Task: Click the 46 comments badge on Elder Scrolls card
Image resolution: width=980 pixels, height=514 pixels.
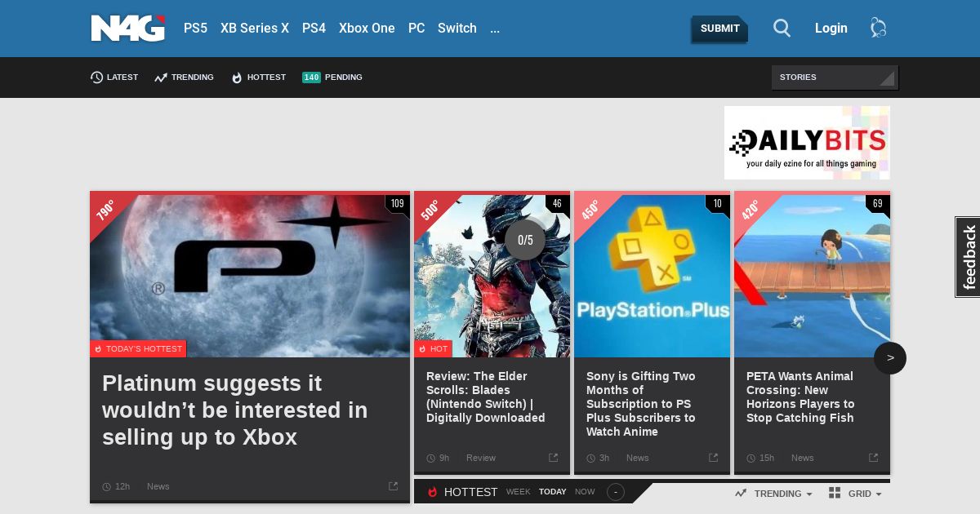Action: point(557,204)
